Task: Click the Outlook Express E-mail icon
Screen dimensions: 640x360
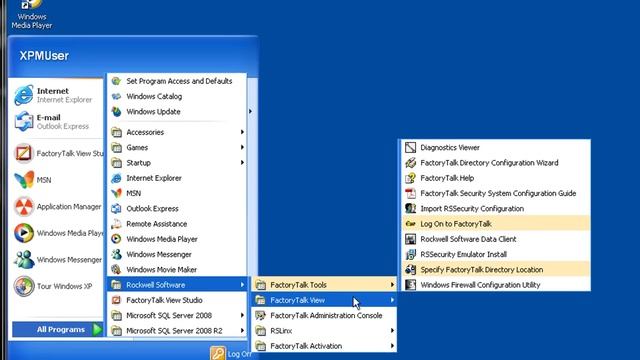Action: tap(24, 122)
